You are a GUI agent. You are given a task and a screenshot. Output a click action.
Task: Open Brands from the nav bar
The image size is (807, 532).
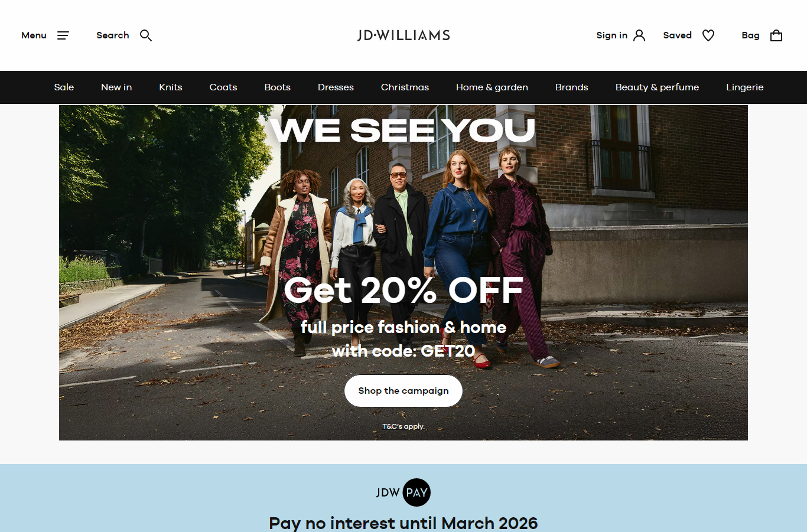click(x=572, y=87)
